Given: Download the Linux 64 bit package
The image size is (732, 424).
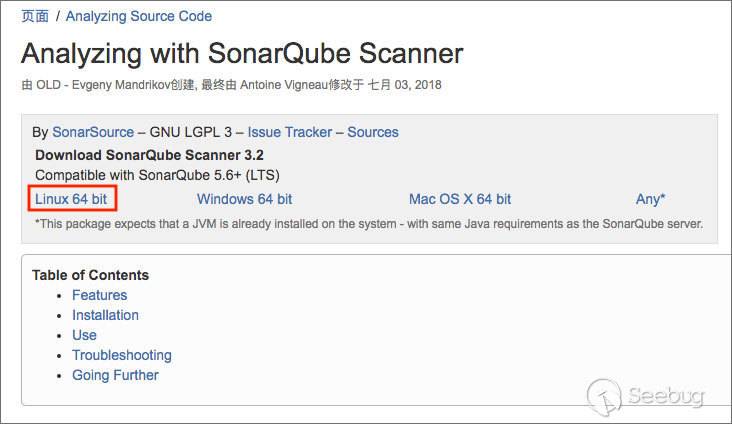Looking at the screenshot, I should tap(71, 199).
